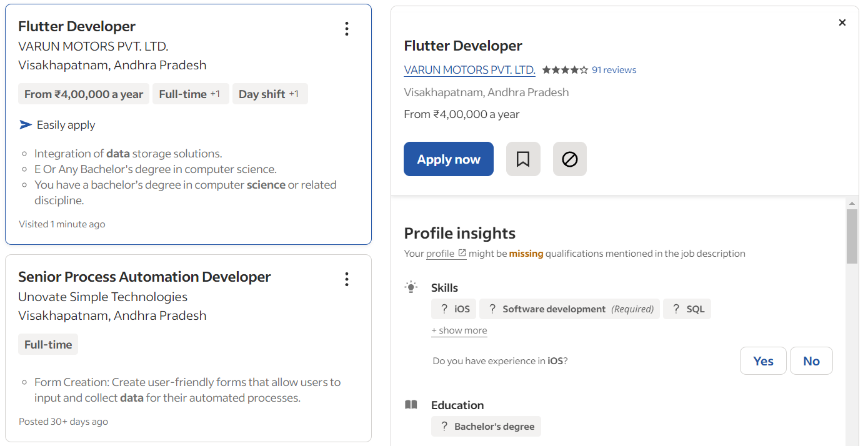Select the iOS skill chip

pos(454,309)
